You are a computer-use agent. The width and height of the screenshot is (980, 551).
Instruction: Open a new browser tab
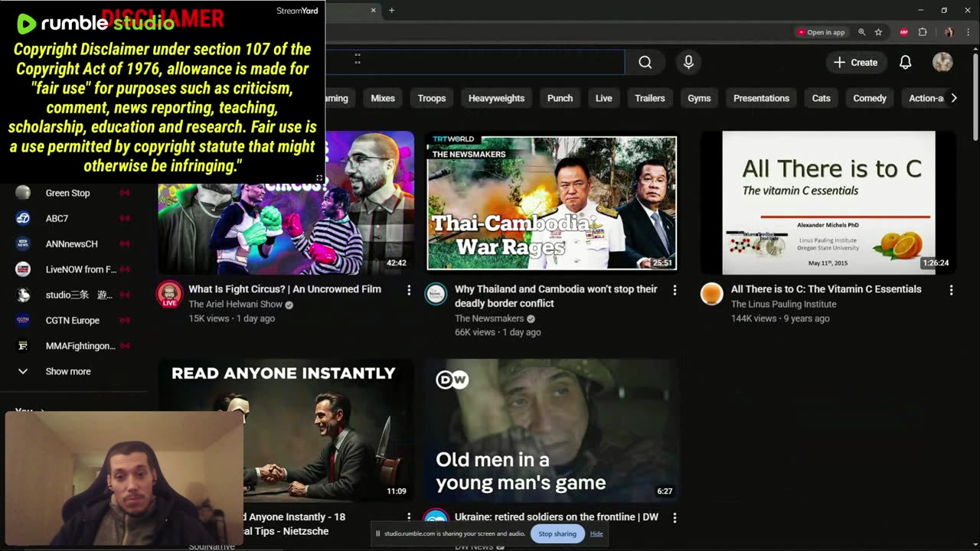[x=391, y=10]
